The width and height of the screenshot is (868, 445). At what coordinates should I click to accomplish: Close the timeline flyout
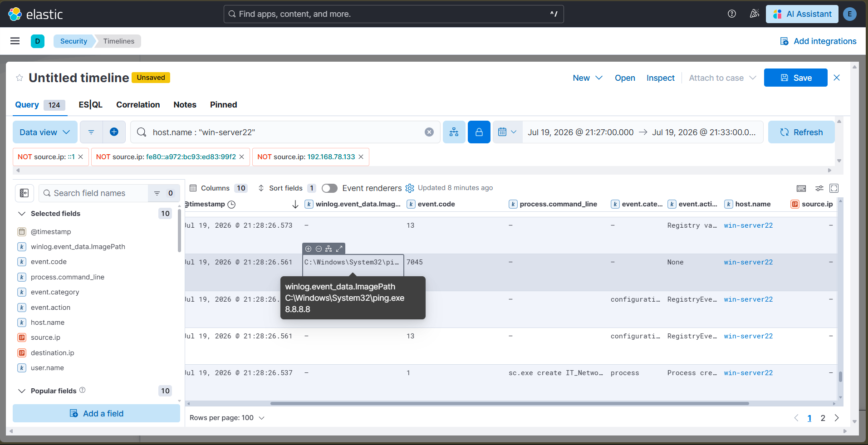[837, 78]
